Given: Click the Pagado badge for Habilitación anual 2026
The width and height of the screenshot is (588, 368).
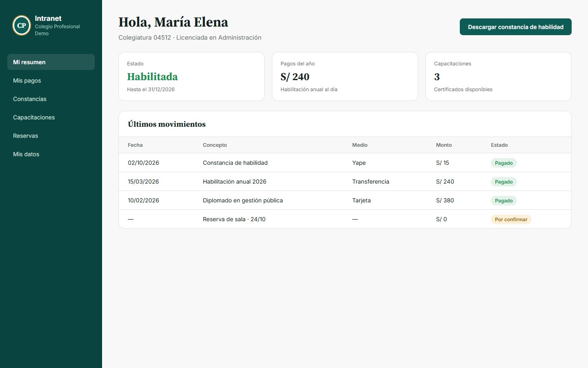Looking at the screenshot, I should (504, 182).
